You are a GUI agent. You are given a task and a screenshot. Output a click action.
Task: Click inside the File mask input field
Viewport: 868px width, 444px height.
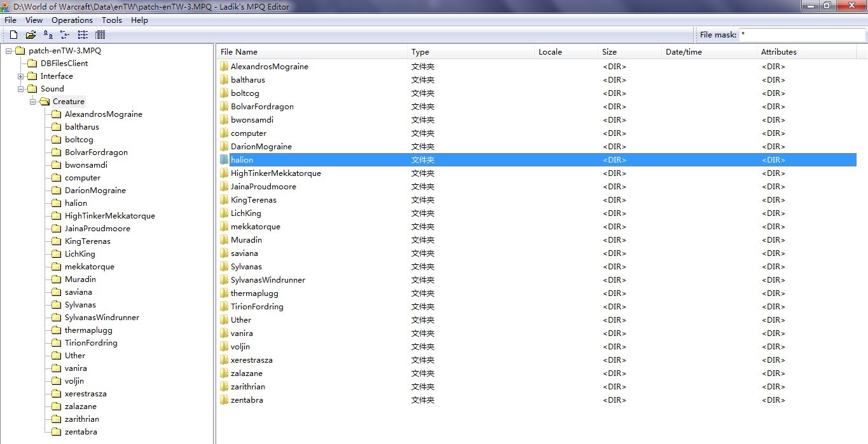pos(801,34)
